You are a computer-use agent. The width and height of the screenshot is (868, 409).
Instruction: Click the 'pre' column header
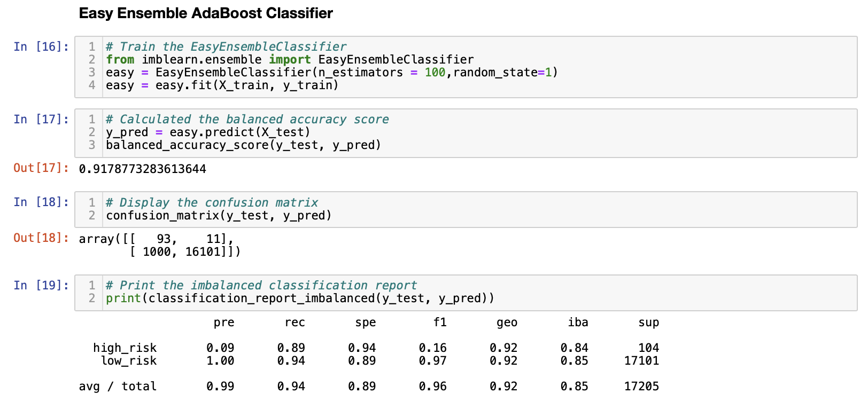coord(224,322)
